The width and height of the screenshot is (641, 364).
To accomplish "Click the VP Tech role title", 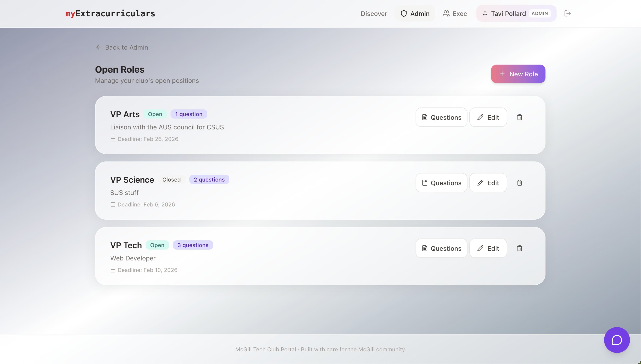I will [x=126, y=245].
